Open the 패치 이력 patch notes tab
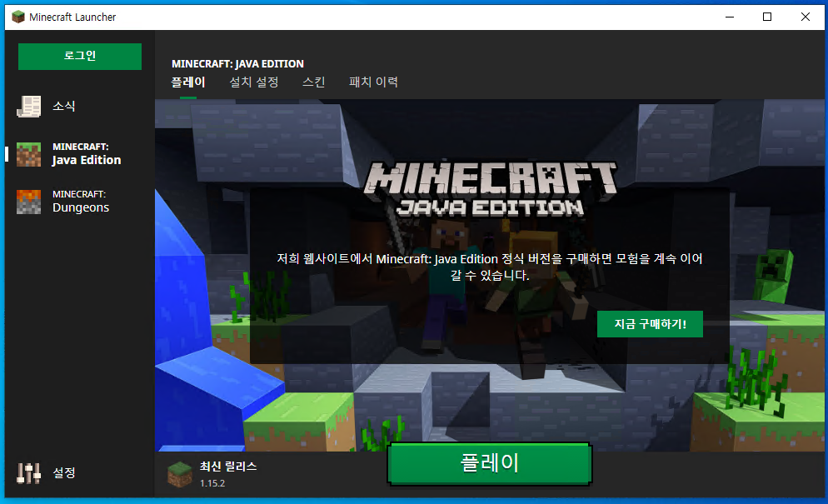The image size is (828, 504). [x=373, y=82]
